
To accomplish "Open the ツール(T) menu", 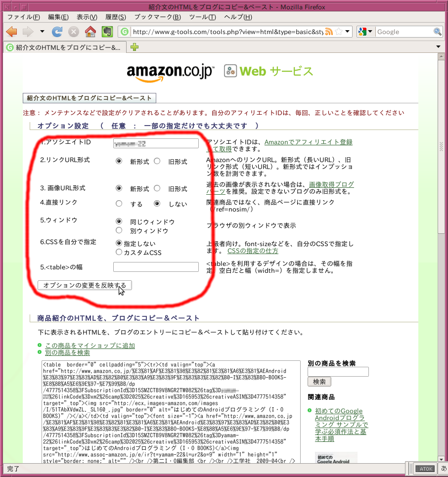I will pyautogui.click(x=203, y=17).
